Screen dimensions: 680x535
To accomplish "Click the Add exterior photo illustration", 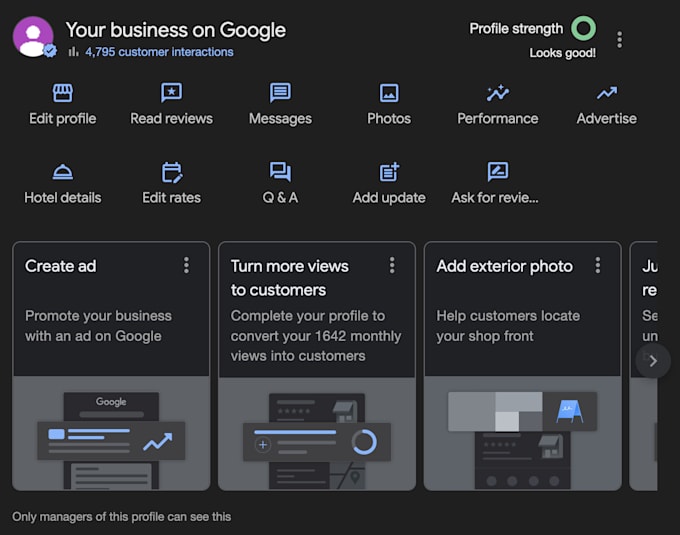I will pos(523,433).
